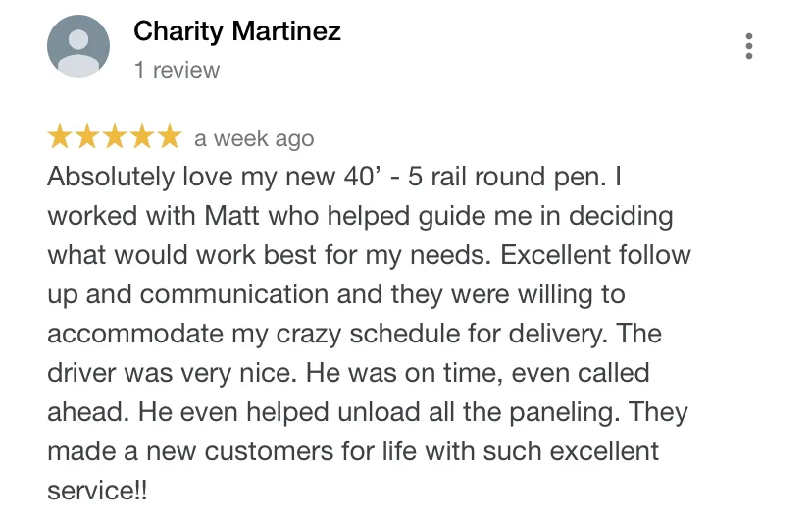This screenshot has width=812, height=524.
Task: Click the word "paneling" in the review
Action: 565,413
